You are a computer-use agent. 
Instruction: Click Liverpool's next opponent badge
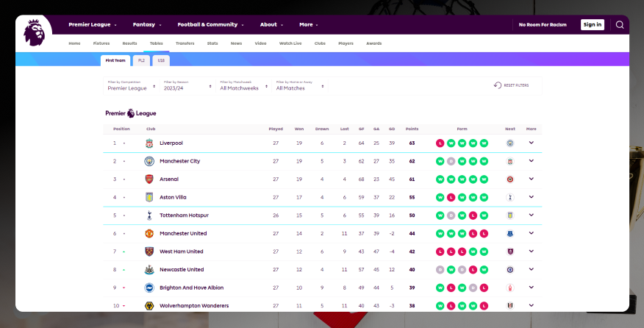pyautogui.click(x=510, y=143)
